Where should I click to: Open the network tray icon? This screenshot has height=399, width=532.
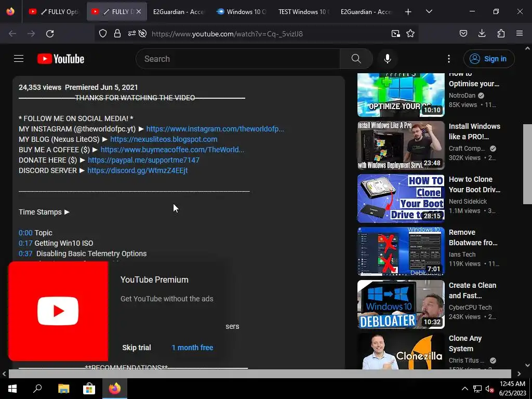tap(477, 389)
